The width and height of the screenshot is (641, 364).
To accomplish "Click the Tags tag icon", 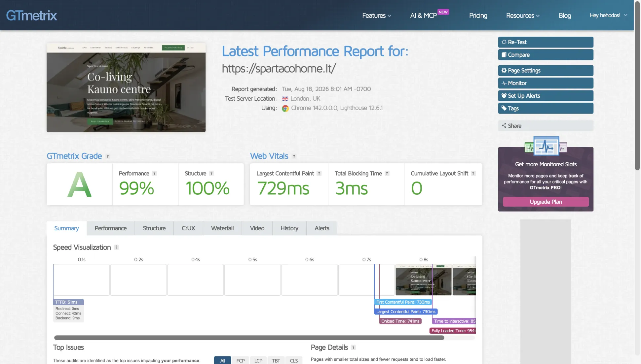I will tap(504, 108).
